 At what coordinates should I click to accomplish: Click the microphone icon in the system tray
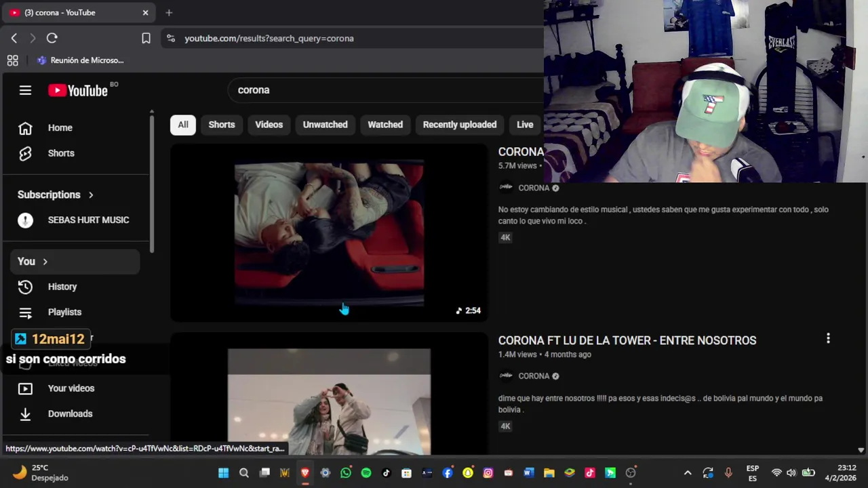(728, 473)
